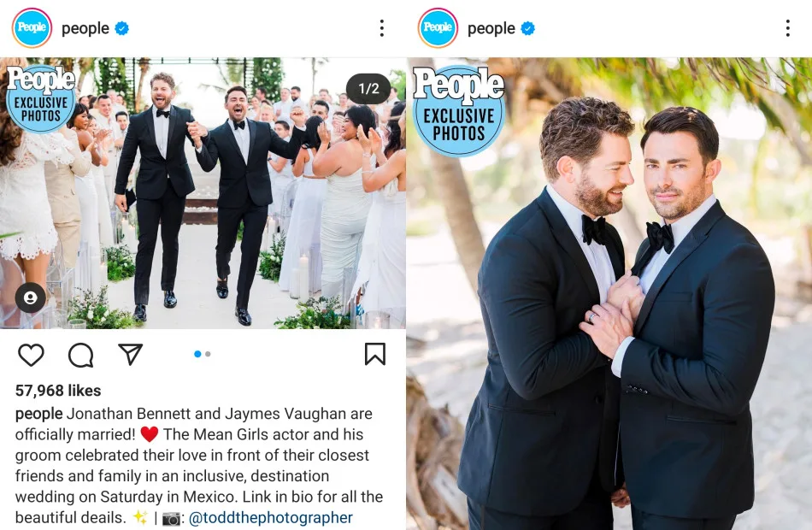Open the right post's three-dot options menu
812x530 pixels.
788,28
